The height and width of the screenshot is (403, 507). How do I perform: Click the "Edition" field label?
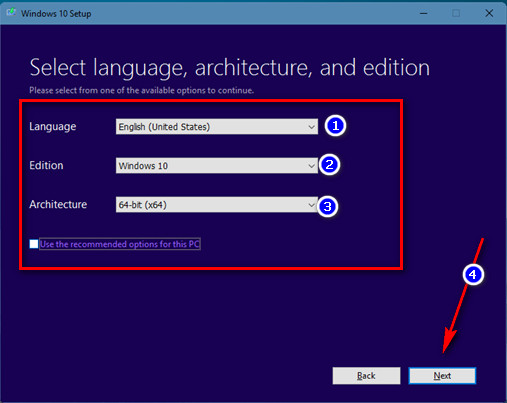(x=46, y=165)
